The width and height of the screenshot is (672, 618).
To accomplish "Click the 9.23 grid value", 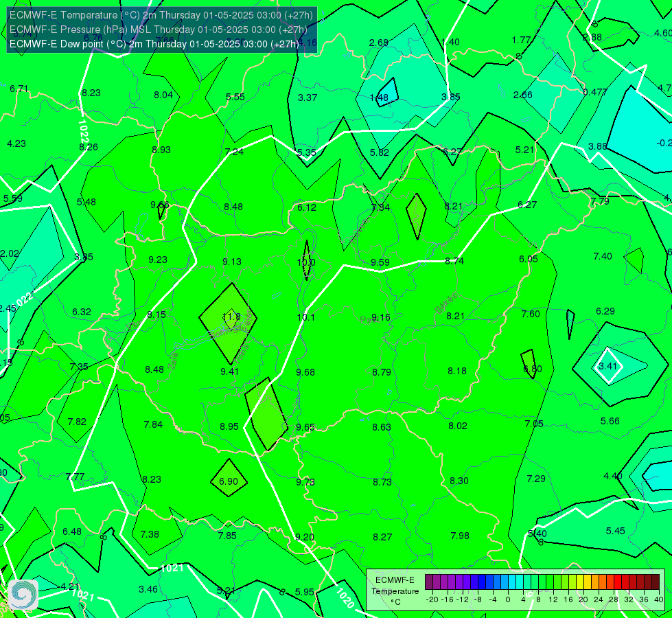I will pyautogui.click(x=158, y=260).
